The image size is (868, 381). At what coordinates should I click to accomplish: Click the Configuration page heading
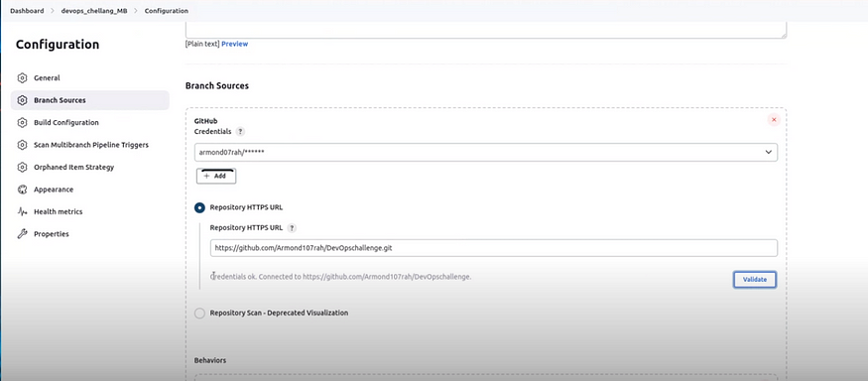58,45
